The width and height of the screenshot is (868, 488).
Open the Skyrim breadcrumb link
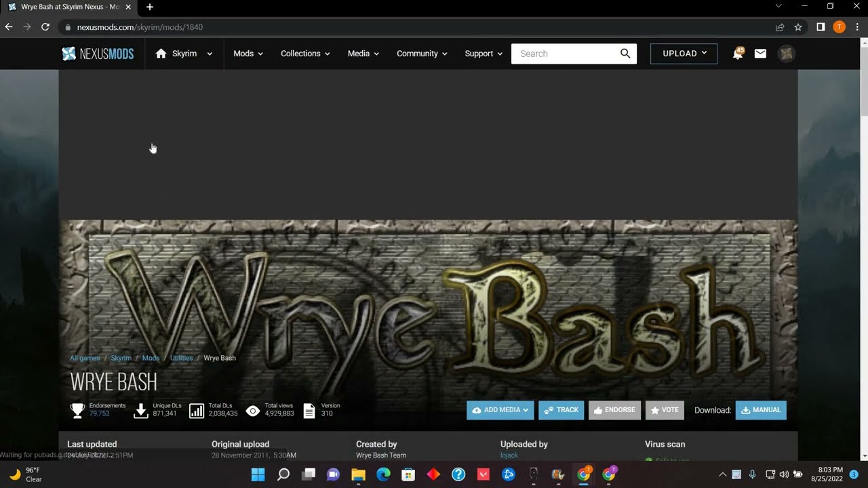[121, 358]
